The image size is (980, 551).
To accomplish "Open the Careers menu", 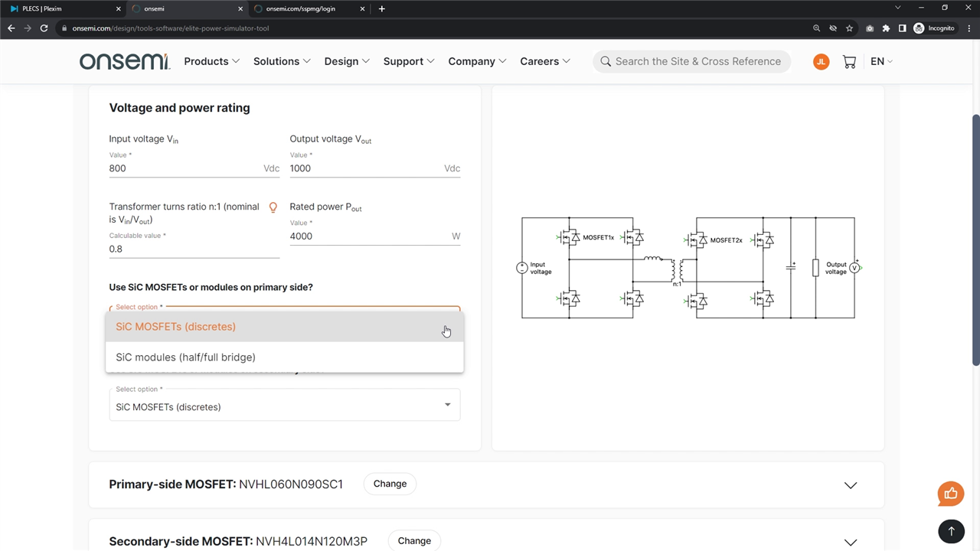I will (545, 61).
